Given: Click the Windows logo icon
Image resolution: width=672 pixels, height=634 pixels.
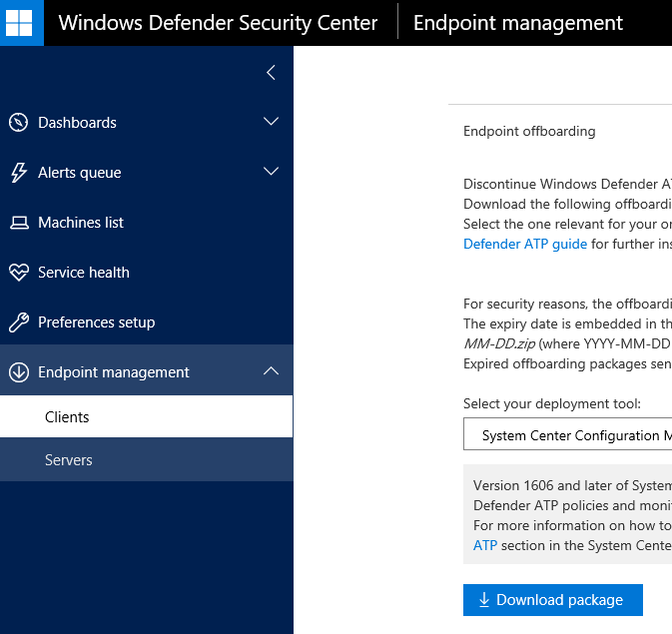Looking at the screenshot, I should 22,23.
